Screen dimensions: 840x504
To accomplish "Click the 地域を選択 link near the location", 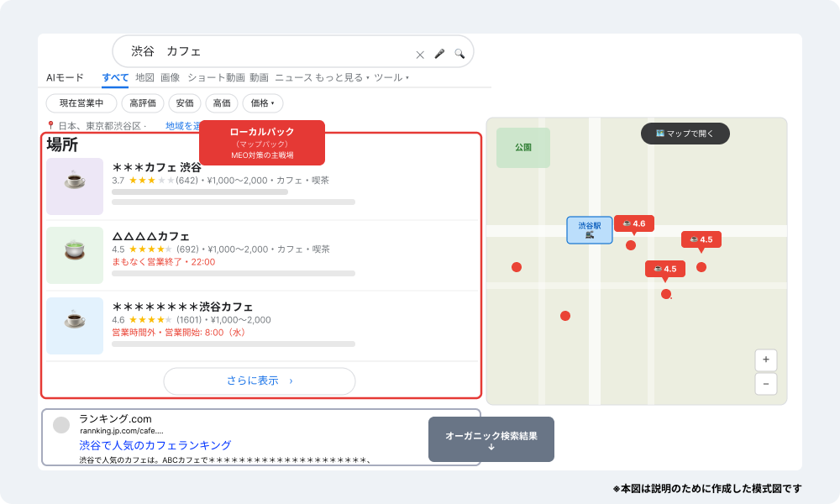I will pos(182,126).
